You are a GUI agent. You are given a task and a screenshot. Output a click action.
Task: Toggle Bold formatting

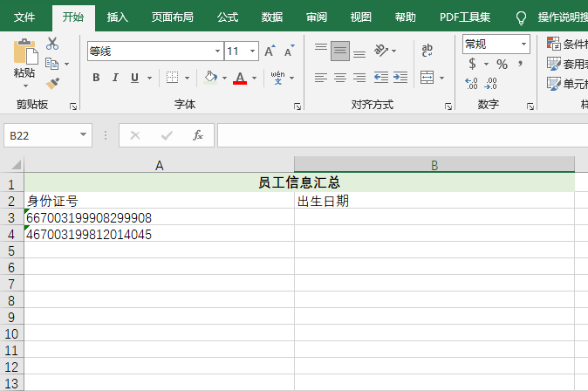coord(96,78)
